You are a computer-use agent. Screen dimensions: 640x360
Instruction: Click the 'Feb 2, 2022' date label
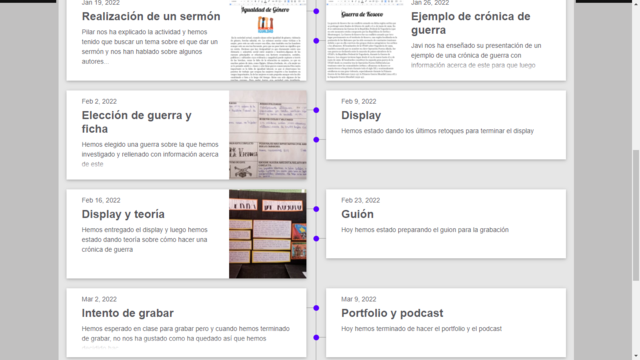point(99,102)
